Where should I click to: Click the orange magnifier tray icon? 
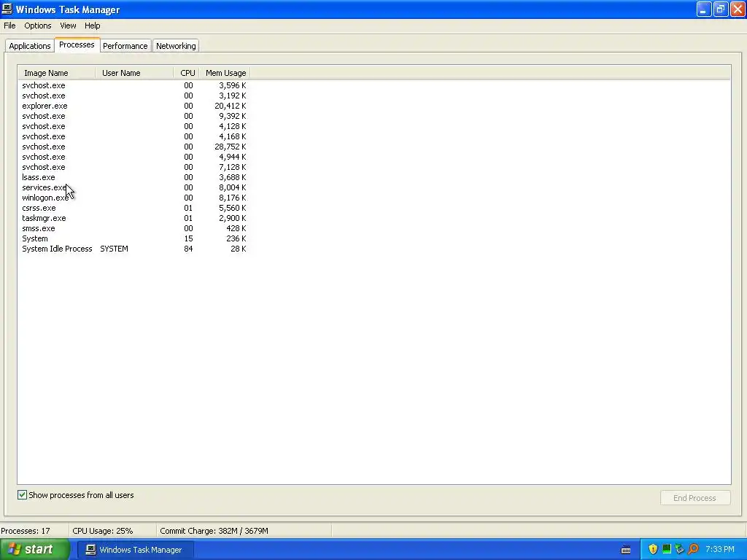pyautogui.click(x=693, y=549)
